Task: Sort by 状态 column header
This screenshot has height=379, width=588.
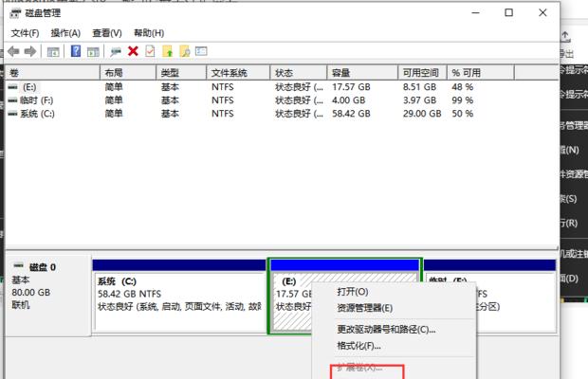Action: (299, 73)
